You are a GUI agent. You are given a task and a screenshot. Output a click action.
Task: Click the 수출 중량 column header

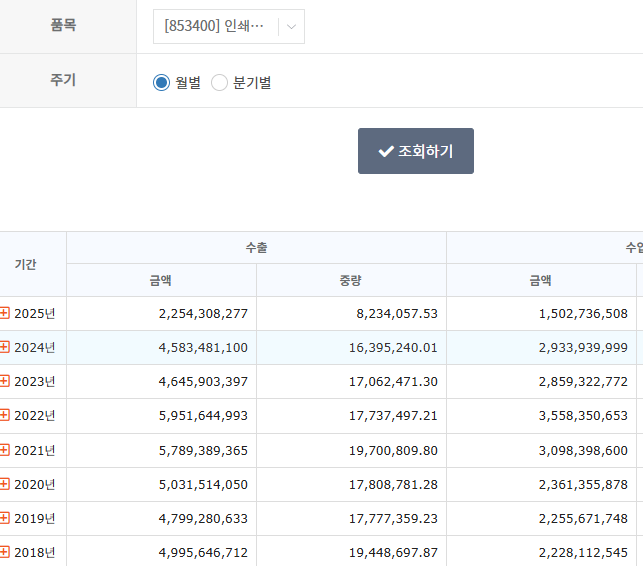click(351, 281)
